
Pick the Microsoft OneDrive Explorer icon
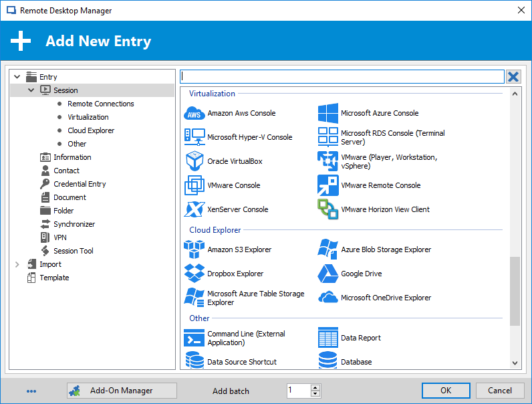(x=327, y=298)
